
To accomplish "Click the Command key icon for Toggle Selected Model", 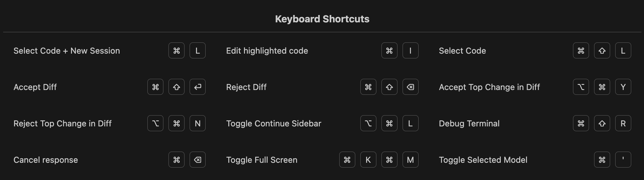I will pyautogui.click(x=602, y=160).
